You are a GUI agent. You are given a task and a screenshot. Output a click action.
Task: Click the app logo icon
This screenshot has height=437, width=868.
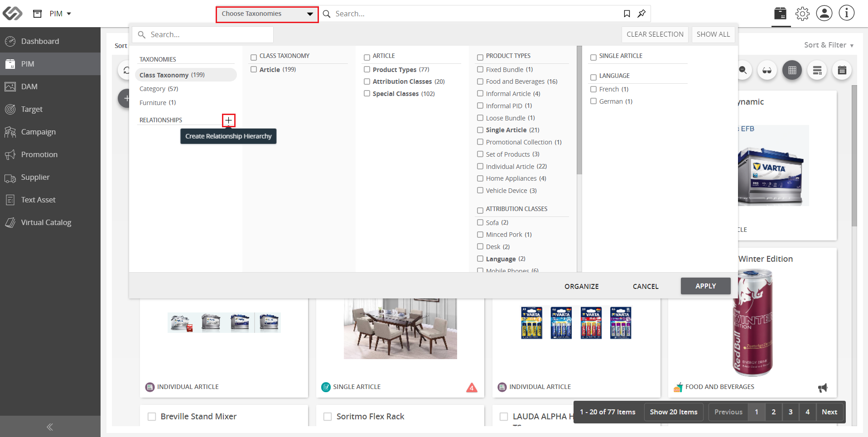(12, 14)
